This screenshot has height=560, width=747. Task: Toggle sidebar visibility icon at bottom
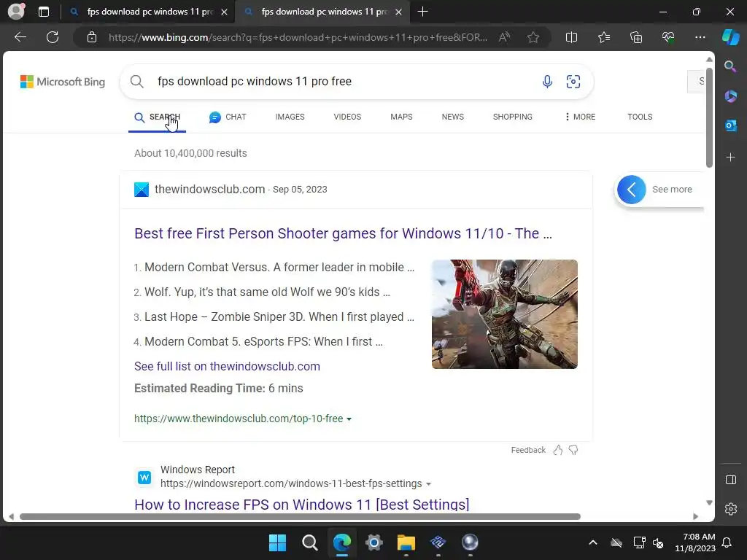pyautogui.click(x=730, y=480)
